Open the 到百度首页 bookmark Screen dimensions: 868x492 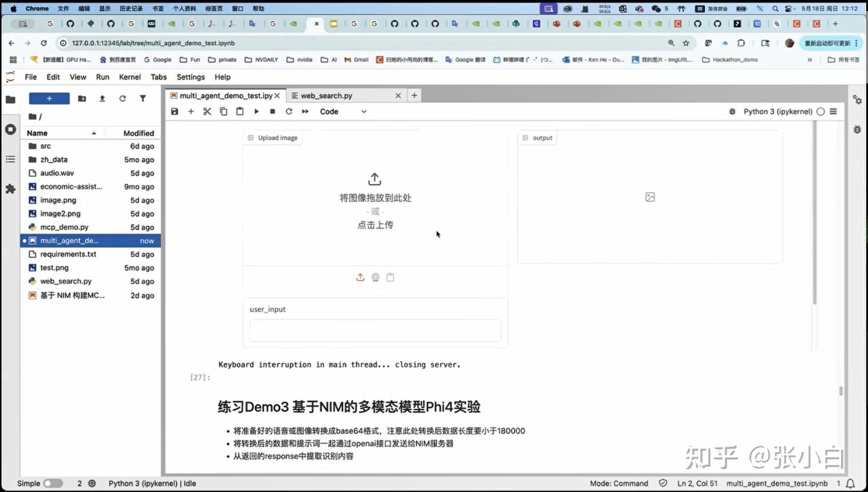click(x=118, y=60)
